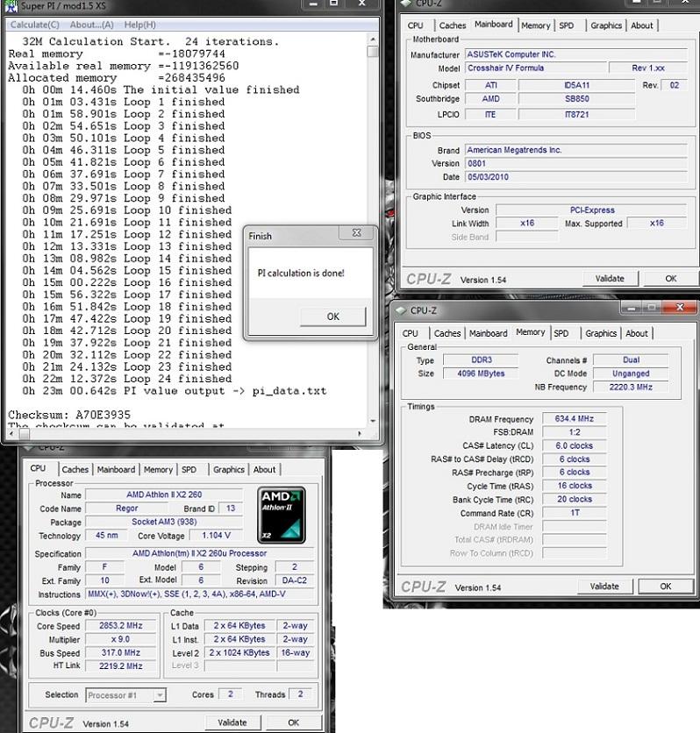Click the Checksum: A70E3935 line
700x733 pixels.
click(x=69, y=415)
